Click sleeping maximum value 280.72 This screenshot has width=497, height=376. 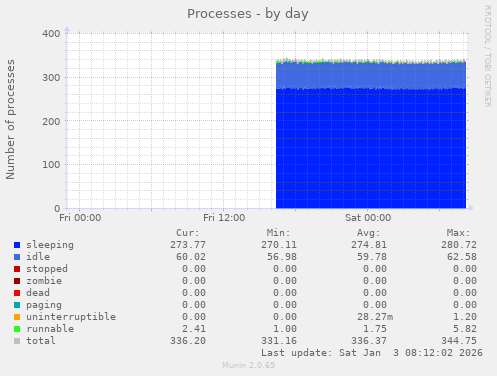coord(459,245)
